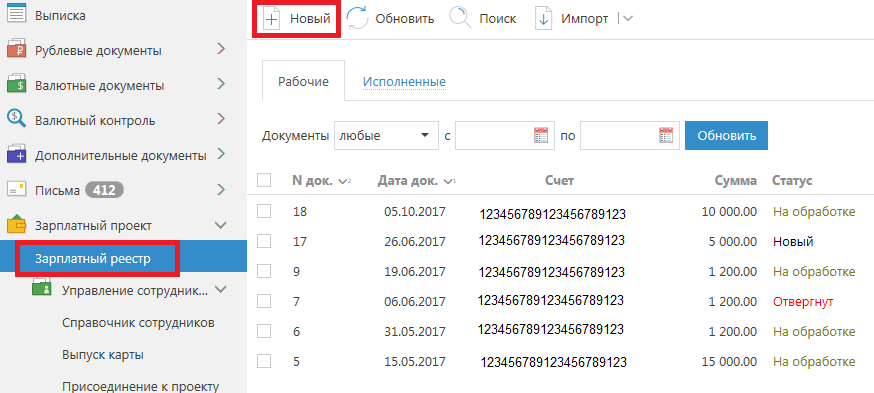Click the blue Обновить button
The image size is (874, 393).
[x=726, y=135]
